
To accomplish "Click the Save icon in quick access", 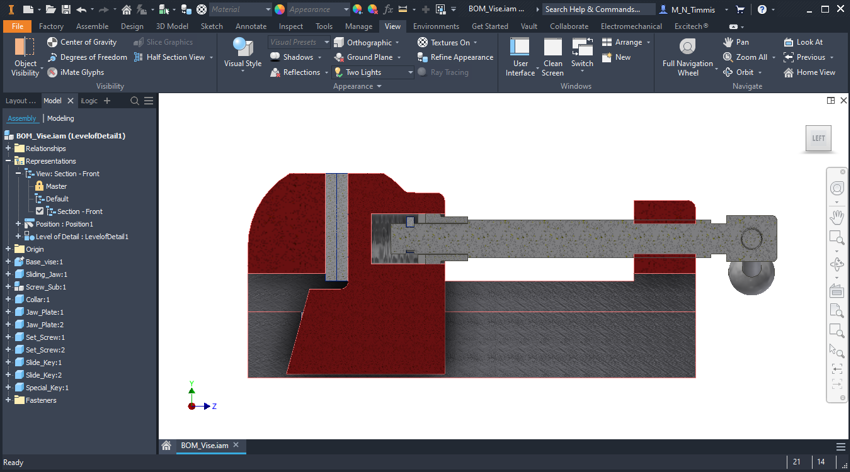I will 66,9.
